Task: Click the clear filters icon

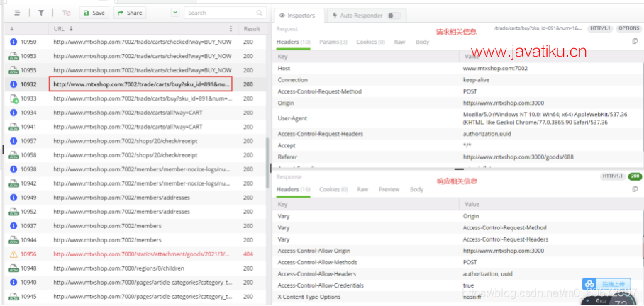Action: (66, 13)
